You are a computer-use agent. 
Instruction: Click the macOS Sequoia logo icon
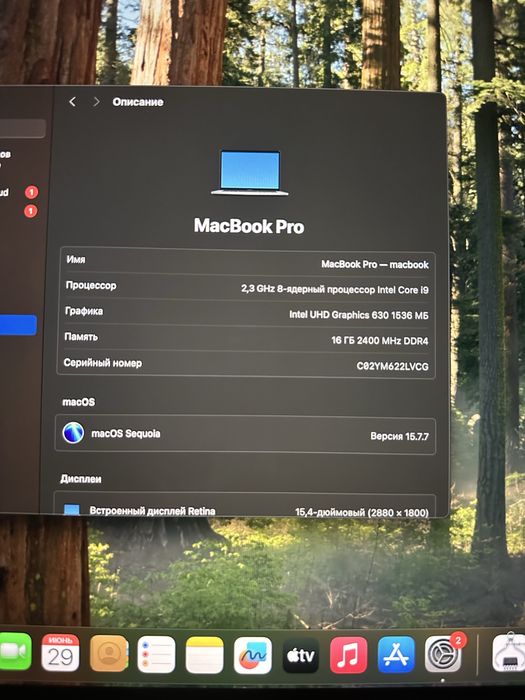tap(73, 433)
